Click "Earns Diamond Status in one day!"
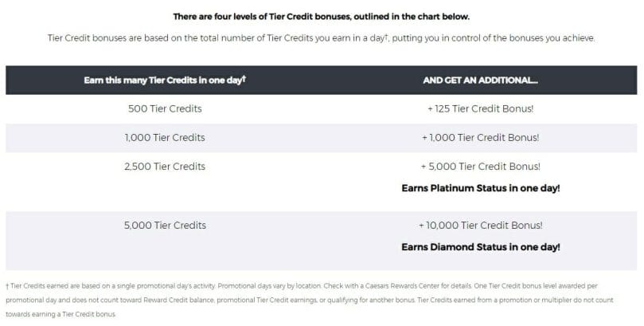Viewport: 644px width, 326px height. click(x=480, y=246)
